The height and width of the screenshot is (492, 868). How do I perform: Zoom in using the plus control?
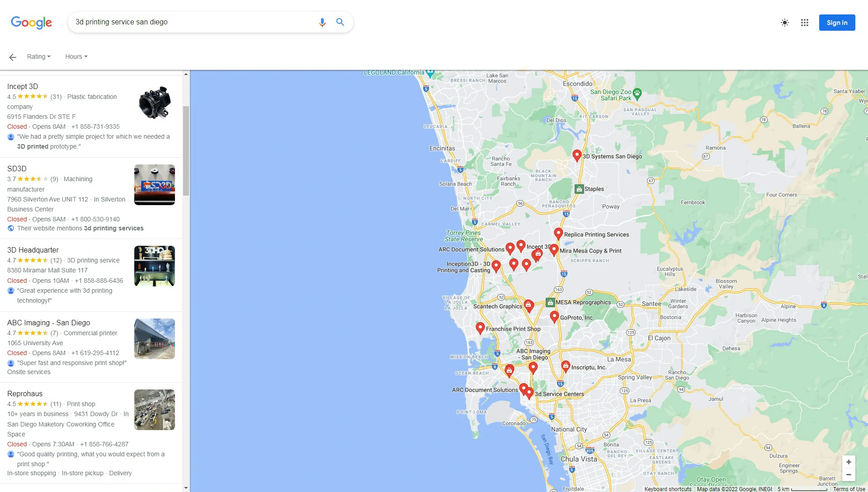(849, 462)
